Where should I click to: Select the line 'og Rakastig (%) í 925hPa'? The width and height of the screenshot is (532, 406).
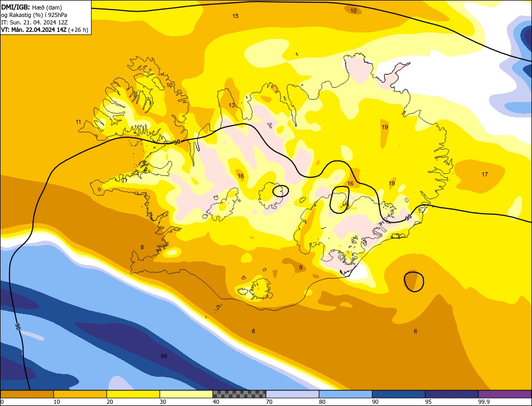34,15
